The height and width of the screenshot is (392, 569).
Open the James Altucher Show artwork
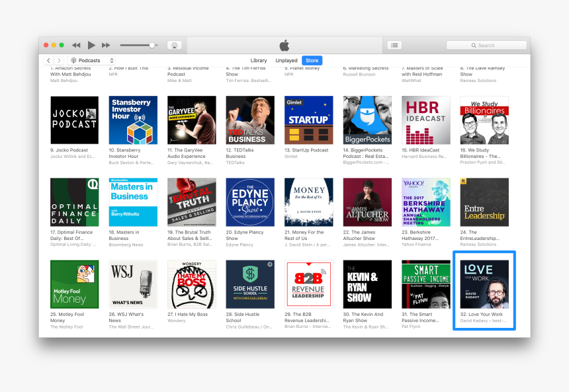pos(367,202)
